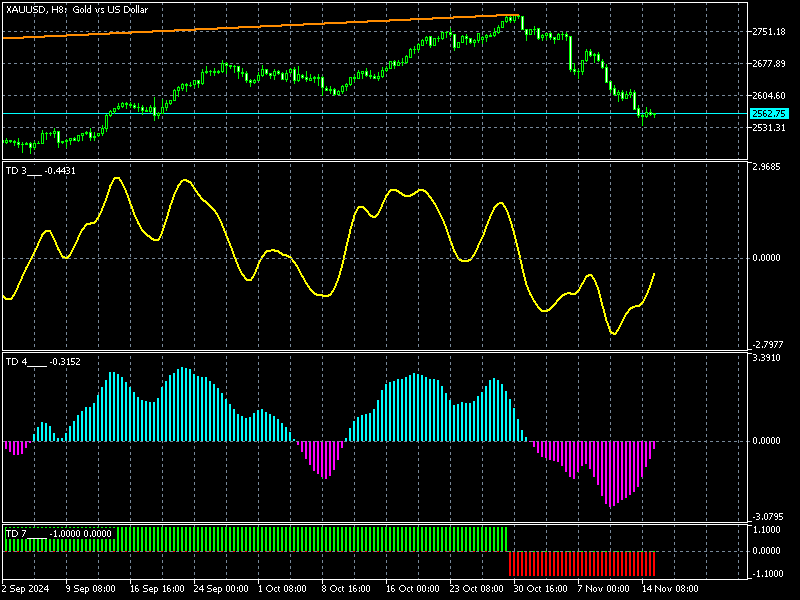The height and width of the screenshot is (600, 800).
Task: Click the time axis label '23 Oct 08:00'
Action: click(x=477, y=589)
